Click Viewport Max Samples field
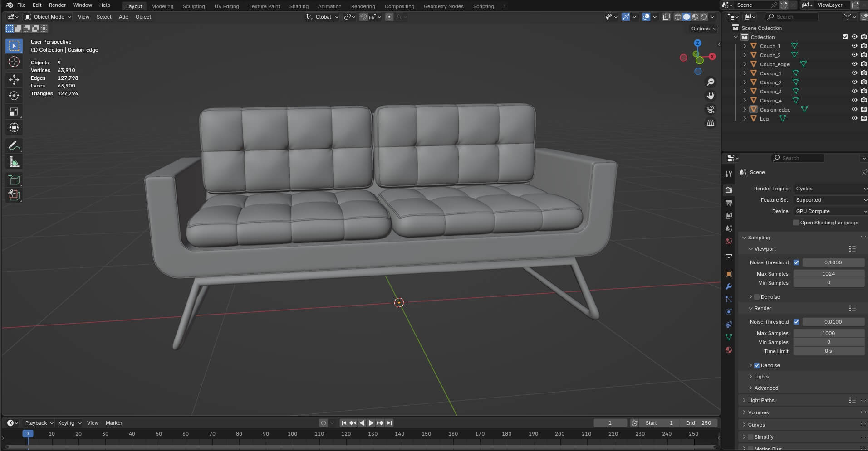The height and width of the screenshot is (451, 868). coord(829,274)
